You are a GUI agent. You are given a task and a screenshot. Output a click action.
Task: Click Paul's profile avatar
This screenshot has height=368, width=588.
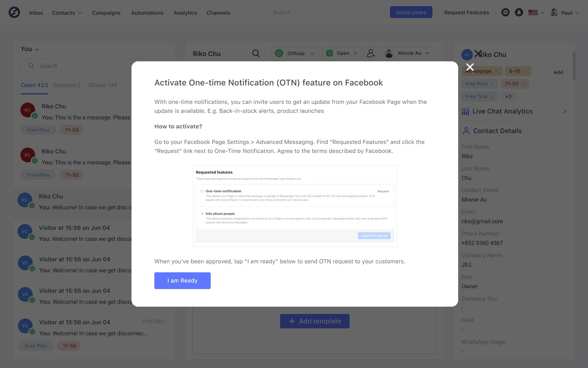(554, 12)
